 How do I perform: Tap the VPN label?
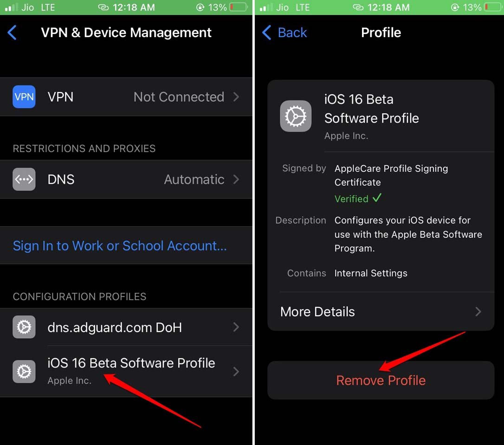tap(60, 97)
